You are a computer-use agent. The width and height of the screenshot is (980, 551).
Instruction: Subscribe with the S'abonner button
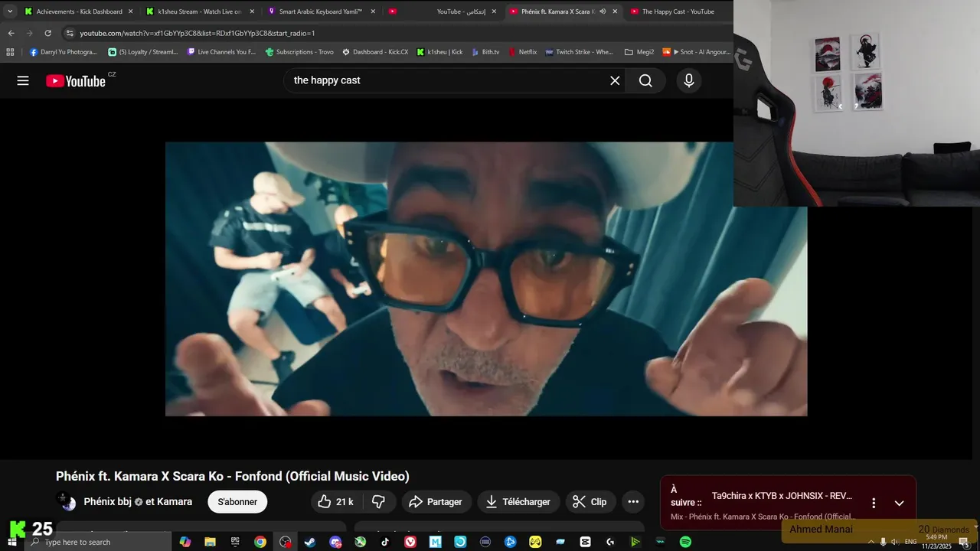click(237, 502)
